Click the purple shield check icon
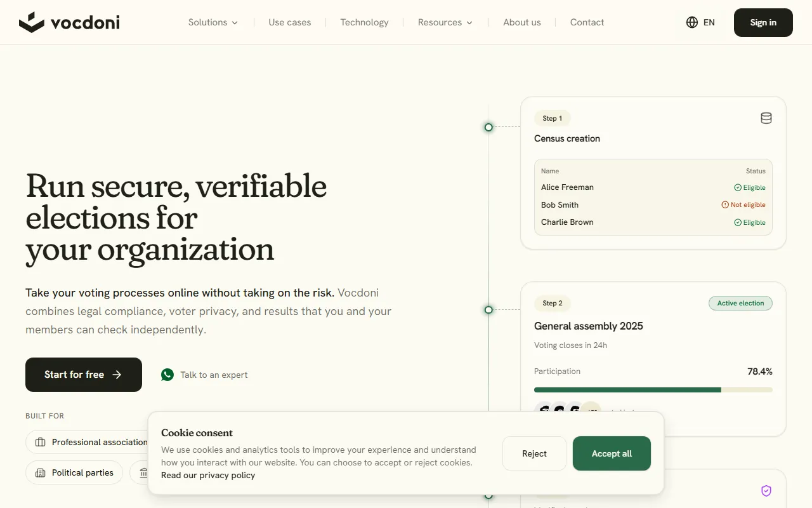This screenshot has height=508, width=812. tap(766, 491)
